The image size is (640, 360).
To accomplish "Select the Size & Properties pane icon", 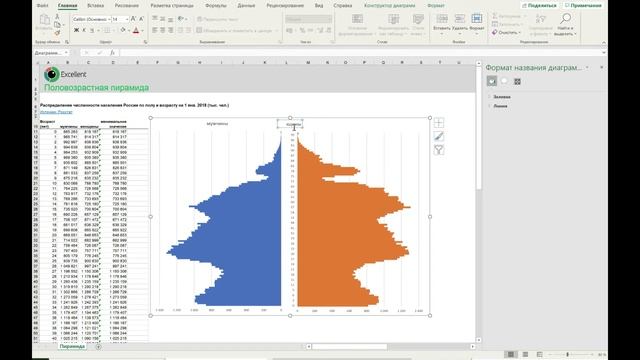I will [x=517, y=81].
